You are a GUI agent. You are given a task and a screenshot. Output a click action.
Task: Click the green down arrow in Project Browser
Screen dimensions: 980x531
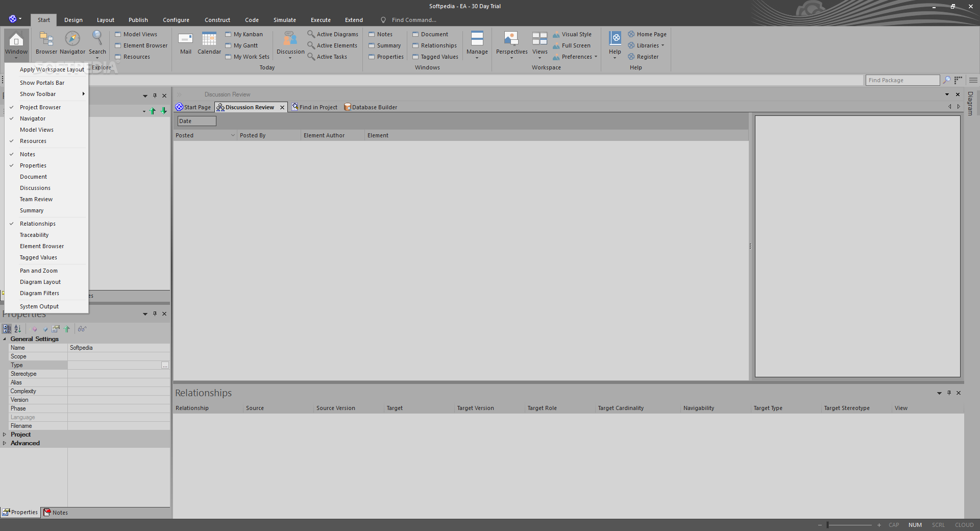(x=164, y=111)
